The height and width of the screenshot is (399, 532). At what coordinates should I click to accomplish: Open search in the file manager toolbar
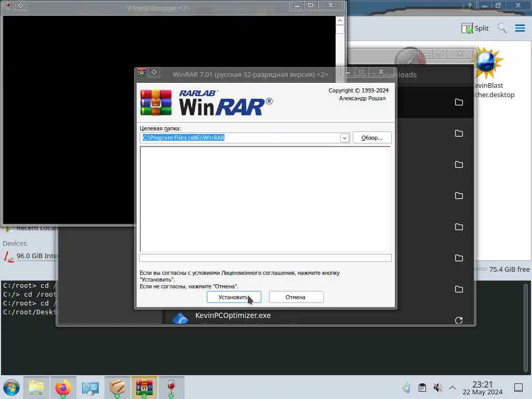tap(502, 28)
